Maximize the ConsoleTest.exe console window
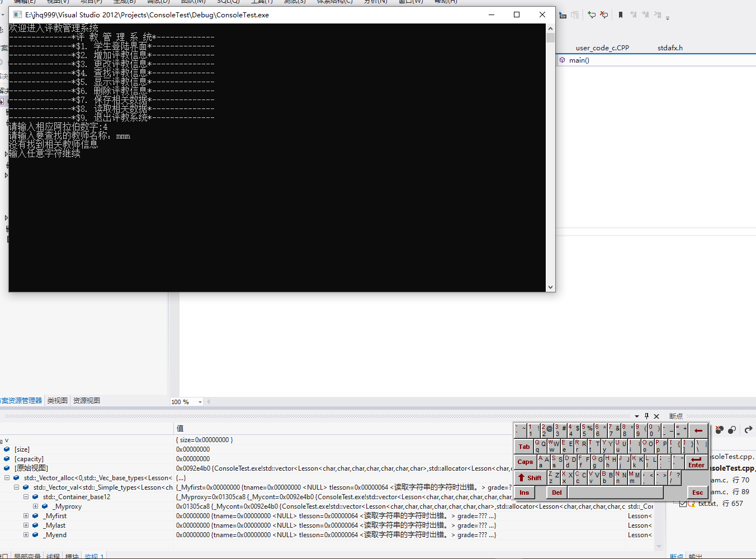The height and width of the screenshot is (559, 756). click(517, 15)
